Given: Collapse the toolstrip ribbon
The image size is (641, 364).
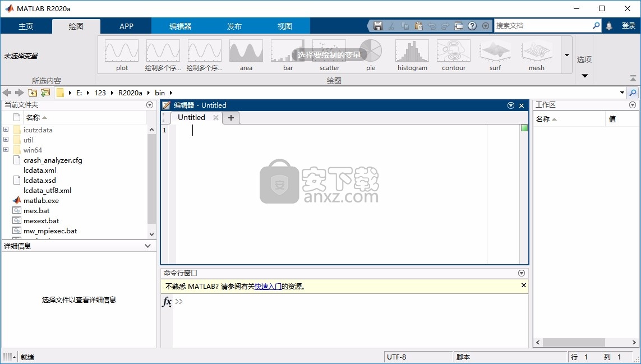Looking at the screenshot, I should (x=633, y=78).
